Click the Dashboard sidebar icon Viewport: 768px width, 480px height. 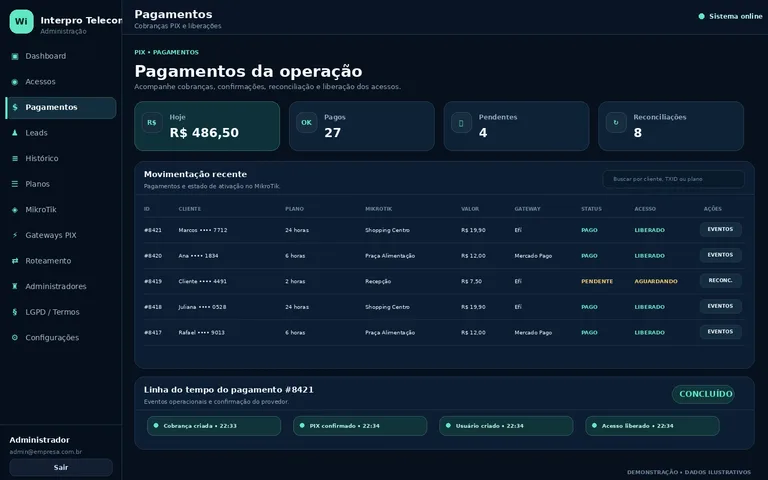(15, 56)
